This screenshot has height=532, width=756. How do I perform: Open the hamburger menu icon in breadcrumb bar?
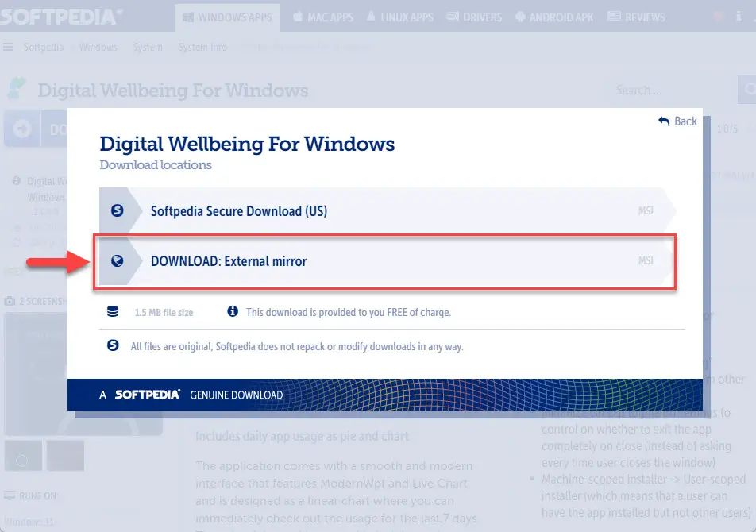[8, 47]
